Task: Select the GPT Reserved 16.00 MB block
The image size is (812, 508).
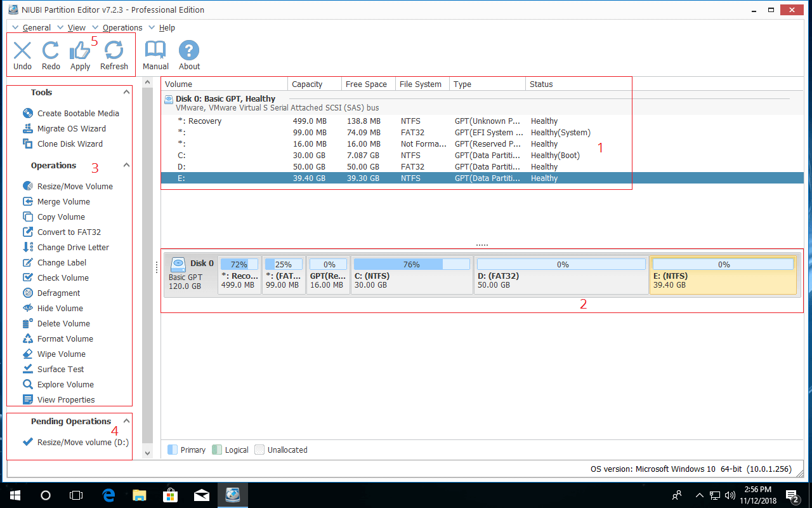Action: 328,275
